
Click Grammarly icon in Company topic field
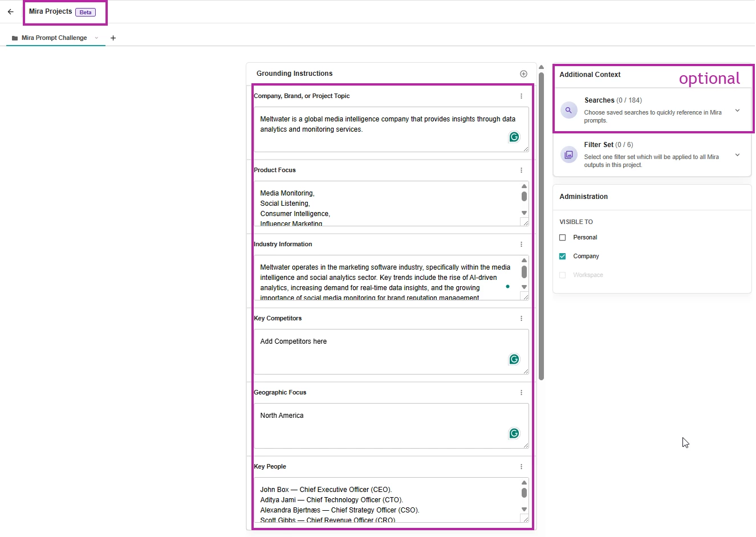(514, 137)
